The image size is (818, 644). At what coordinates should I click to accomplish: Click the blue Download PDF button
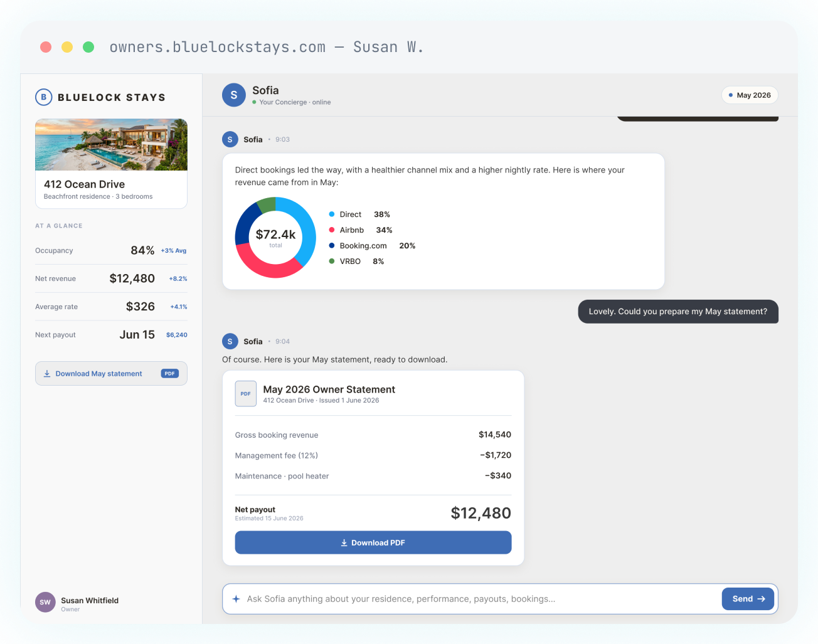point(373,542)
